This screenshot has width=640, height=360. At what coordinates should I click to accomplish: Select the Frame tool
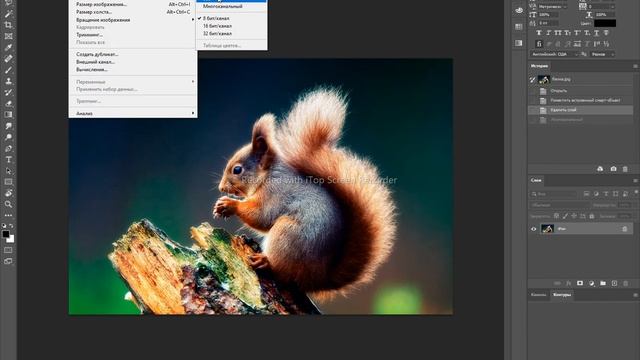[8, 36]
